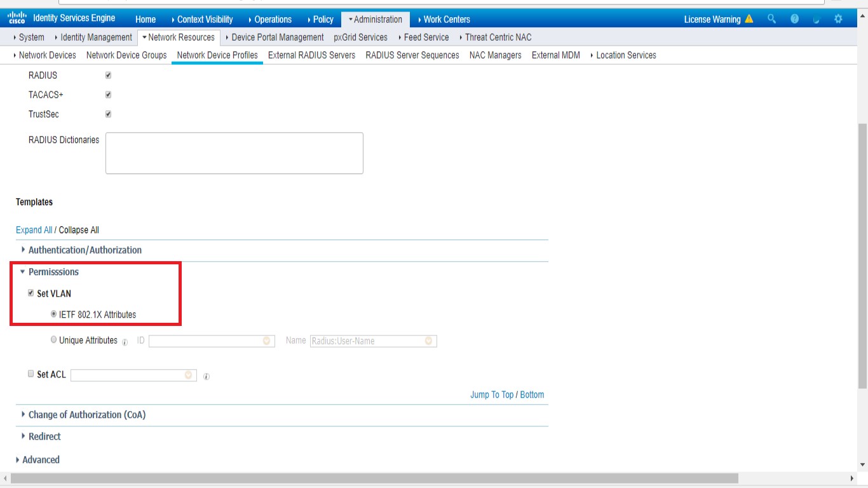The width and height of the screenshot is (868, 488).
Task: Toggle the RADIUS checkbox
Action: click(108, 75)
